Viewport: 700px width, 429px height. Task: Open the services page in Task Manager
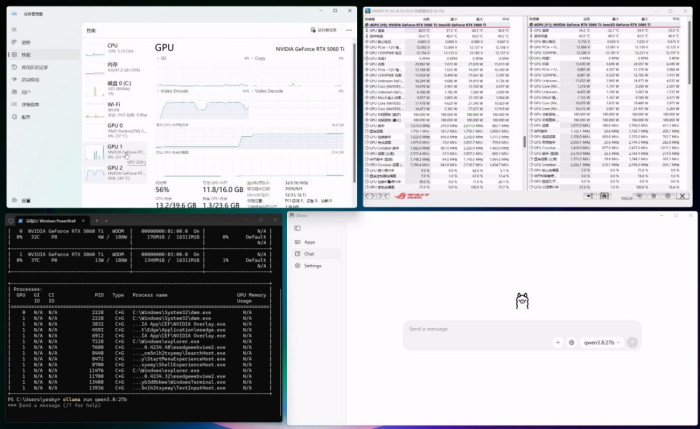coord(44,117)
